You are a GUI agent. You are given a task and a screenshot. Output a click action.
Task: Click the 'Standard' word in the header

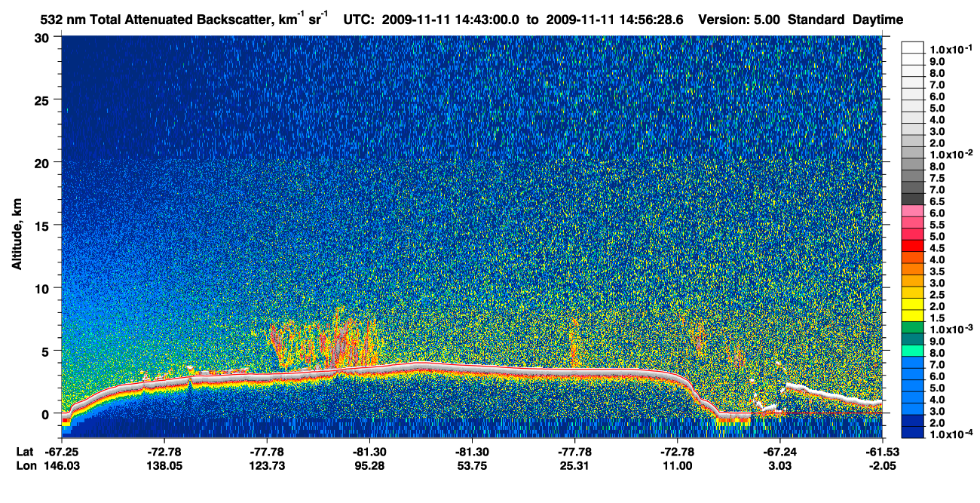point(816,20)
